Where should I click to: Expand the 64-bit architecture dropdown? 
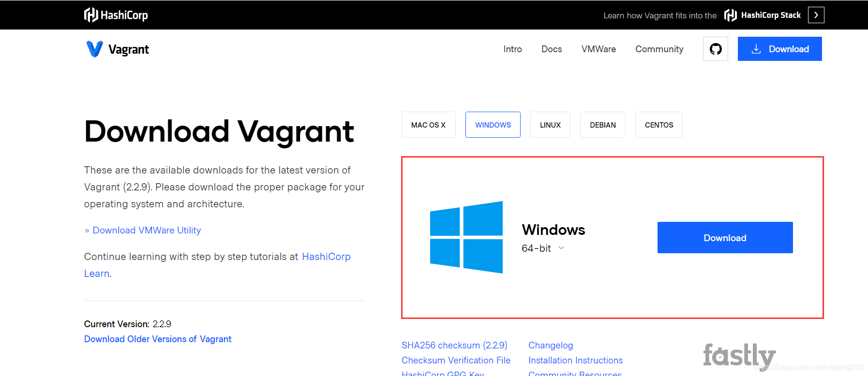coord(543,248)
